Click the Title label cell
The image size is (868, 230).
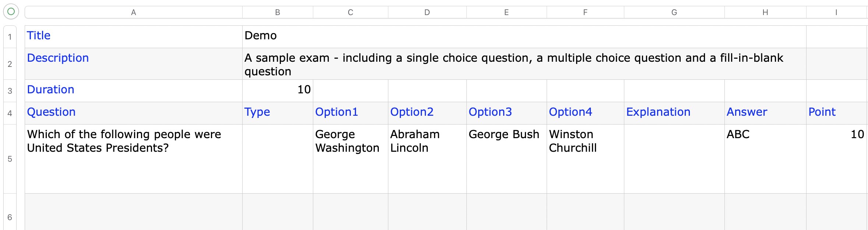click(133, 36)
